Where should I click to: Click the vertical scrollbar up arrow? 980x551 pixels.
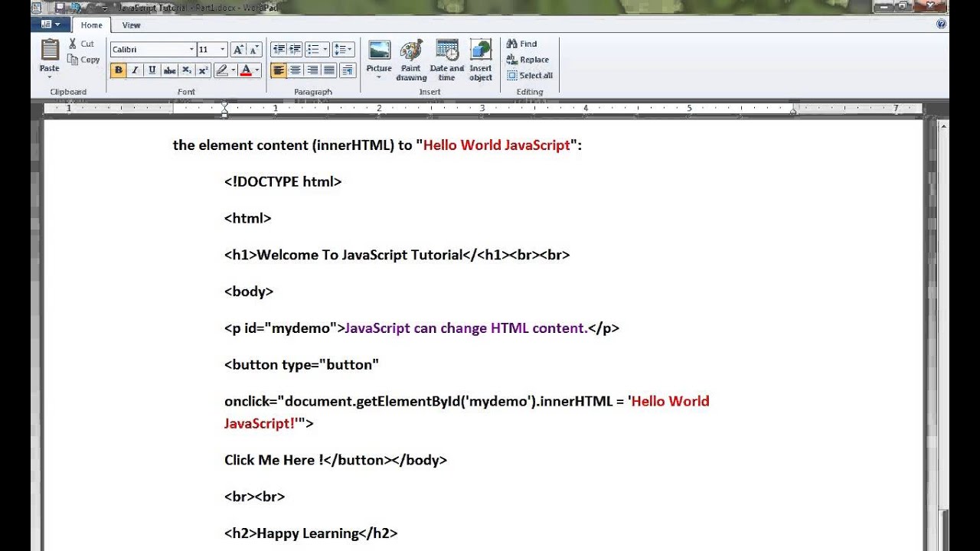click(x=943, y=126)
